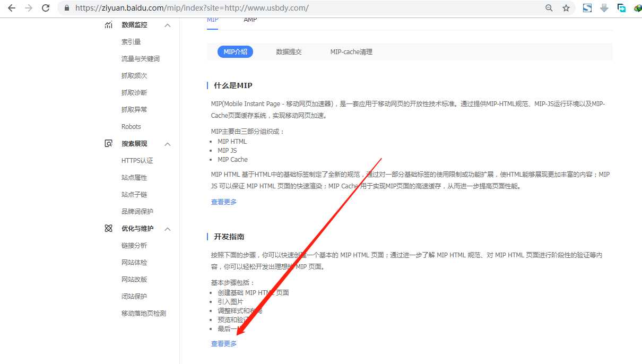Open 站点属性 in the sidebar
This screenshot has width=642, height=364.
point(134,178)
